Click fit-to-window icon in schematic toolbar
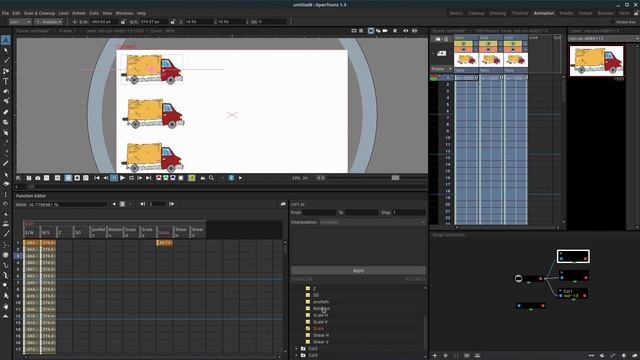The image size is (640, 360). click(x=467, y=356)
